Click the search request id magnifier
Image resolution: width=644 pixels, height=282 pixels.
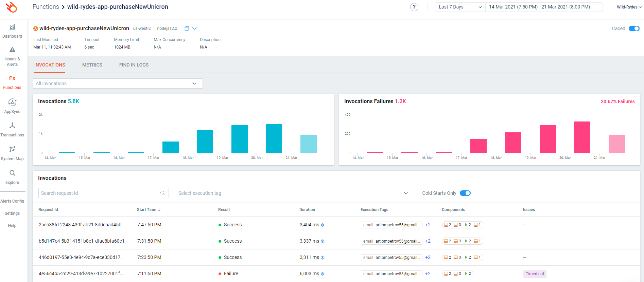coord(163,193)
